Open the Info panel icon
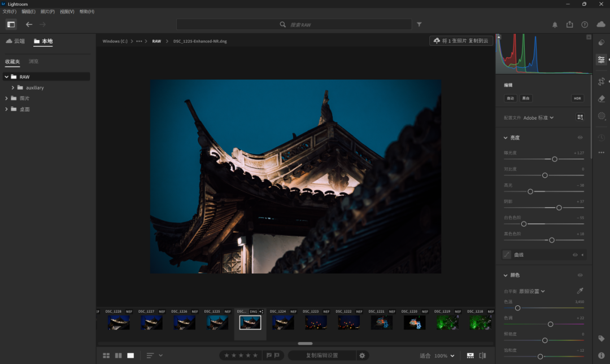This screenshot has height=364, width=610. [x=601, y=356]
